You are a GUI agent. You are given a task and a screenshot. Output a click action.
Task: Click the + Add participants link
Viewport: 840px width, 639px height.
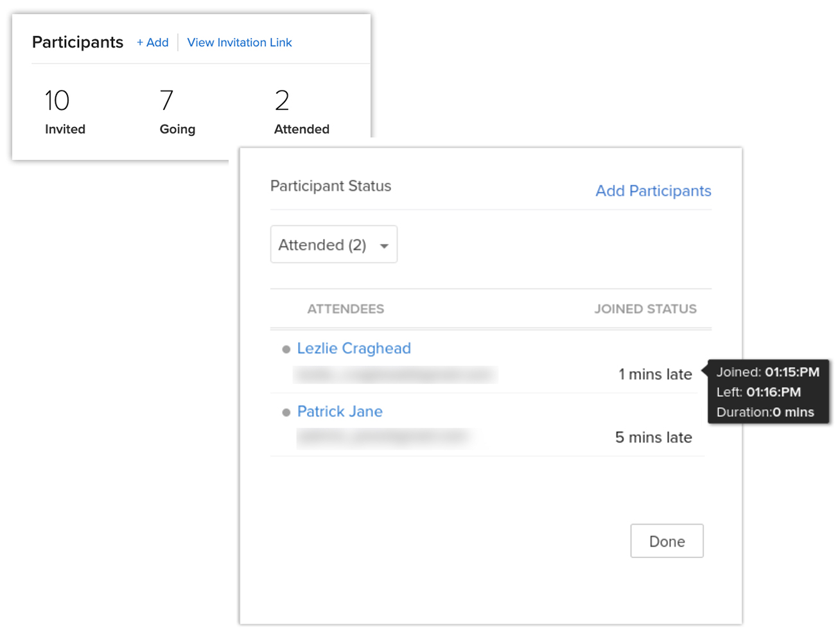click(x=153, y=42)
